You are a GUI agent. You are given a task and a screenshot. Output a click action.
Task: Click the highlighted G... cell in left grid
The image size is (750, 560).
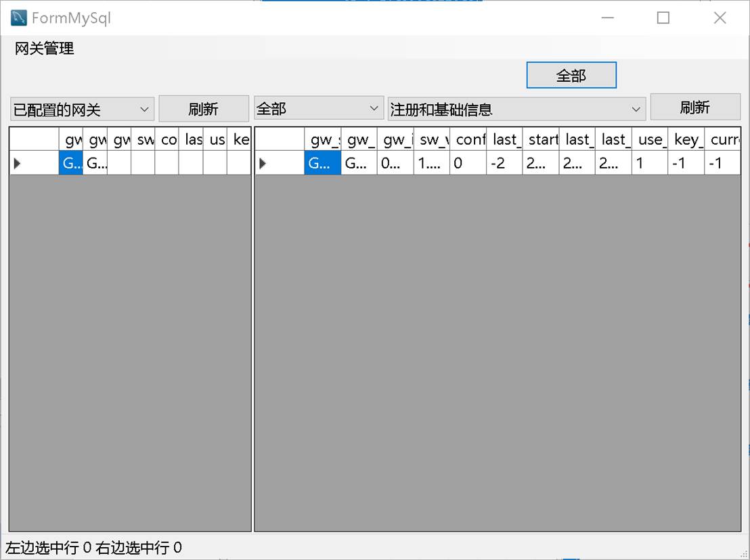[x=71, y=164]
